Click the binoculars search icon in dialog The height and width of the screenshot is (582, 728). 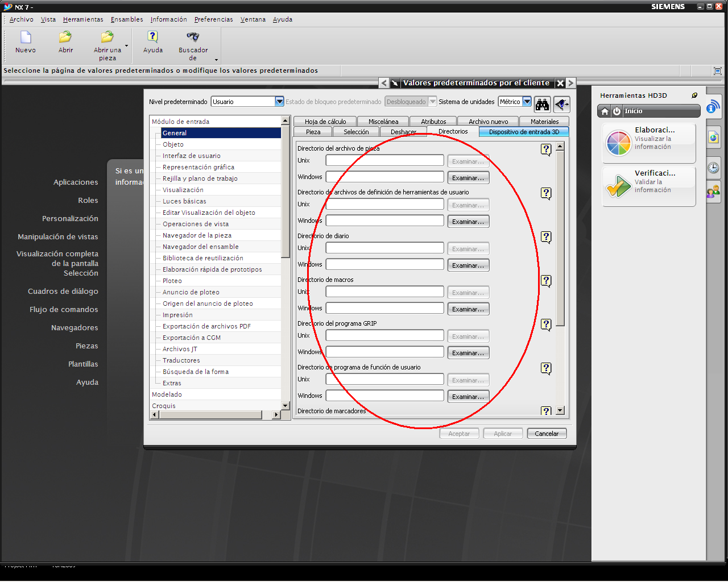[x=543, y=105]
